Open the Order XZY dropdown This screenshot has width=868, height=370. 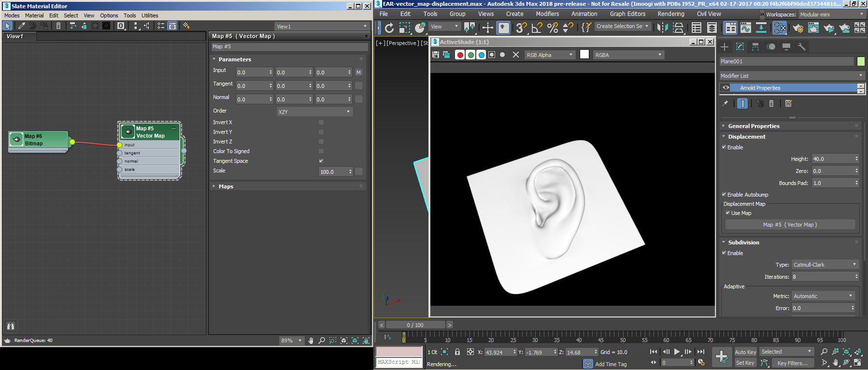pyautogui.click(x=314, y=112)
